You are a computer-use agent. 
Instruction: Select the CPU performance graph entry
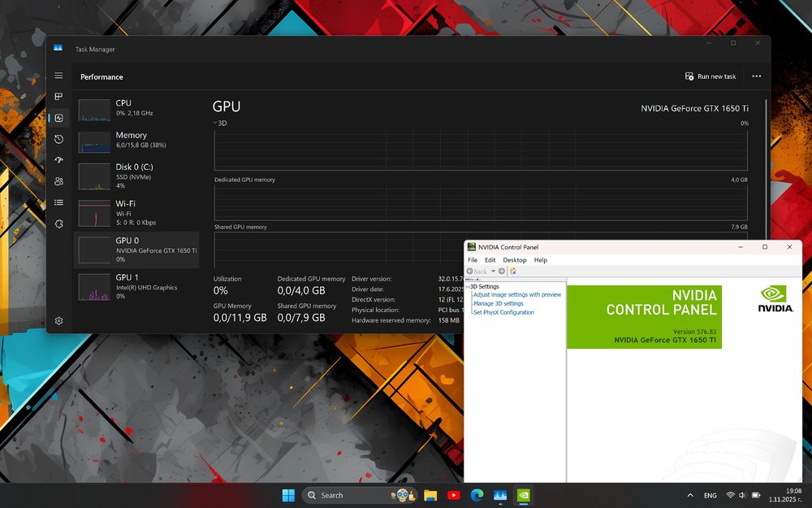click(x=136, y=108)
